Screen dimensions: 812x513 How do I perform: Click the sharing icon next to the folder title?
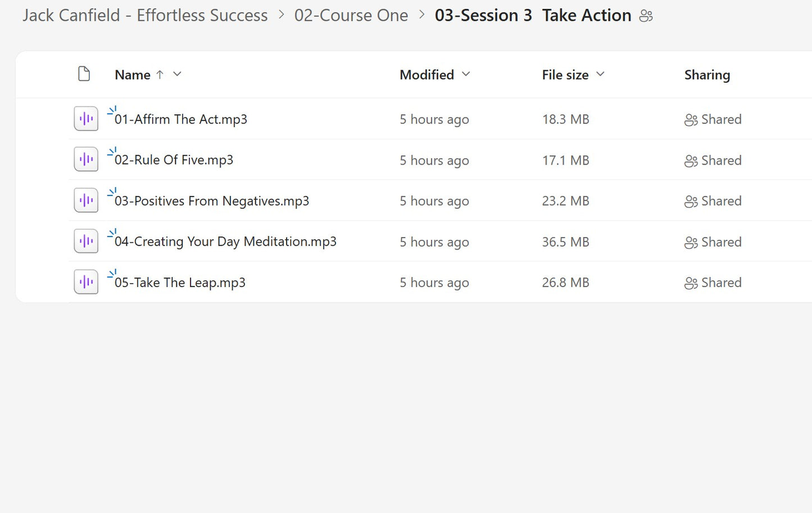coord(646,16)
